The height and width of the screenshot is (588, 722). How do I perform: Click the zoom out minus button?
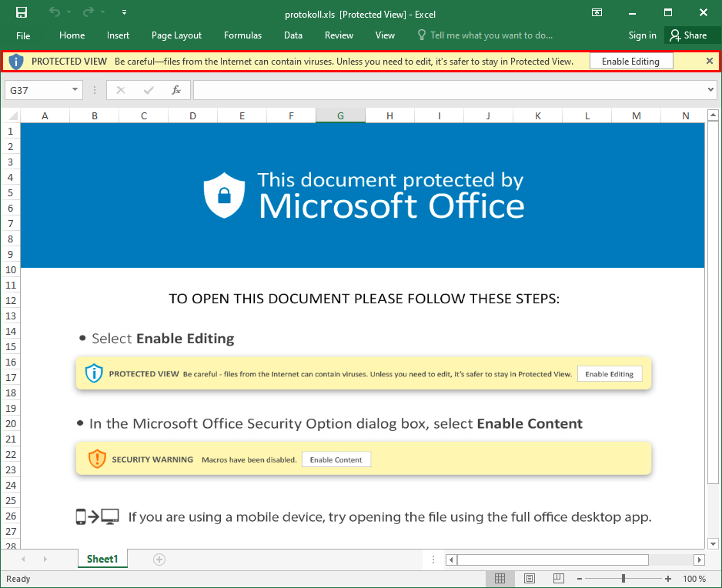[x=580, y=579]
